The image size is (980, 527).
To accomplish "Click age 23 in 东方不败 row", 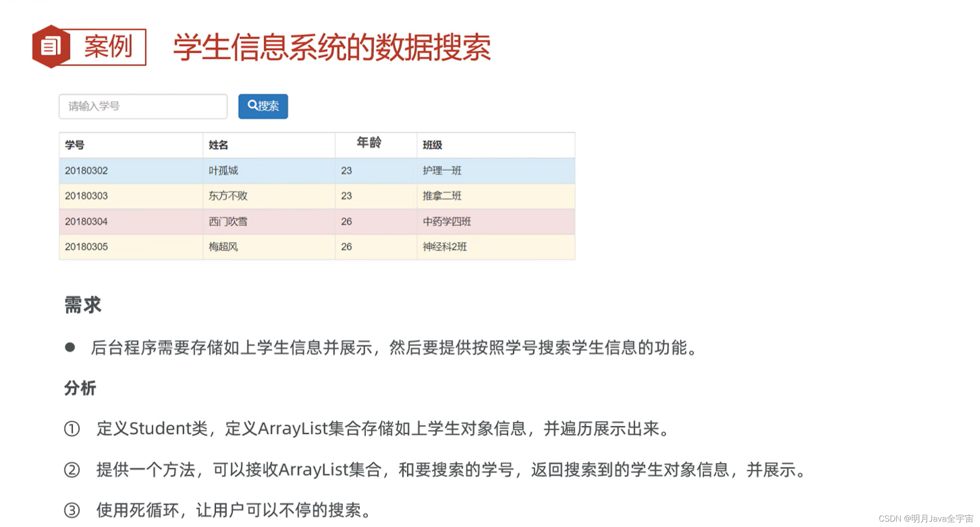I will (346, 196).
